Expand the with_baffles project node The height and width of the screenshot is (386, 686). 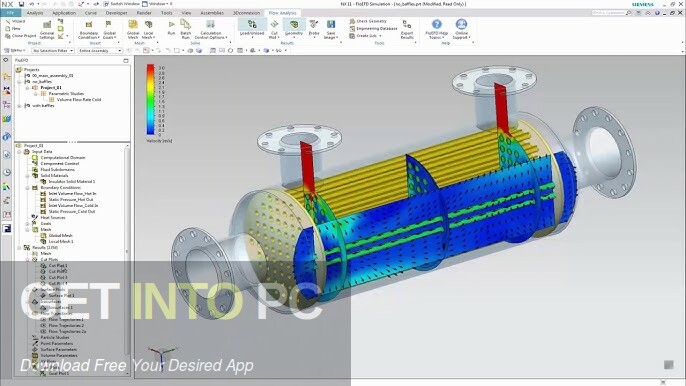tap(19, 106)
